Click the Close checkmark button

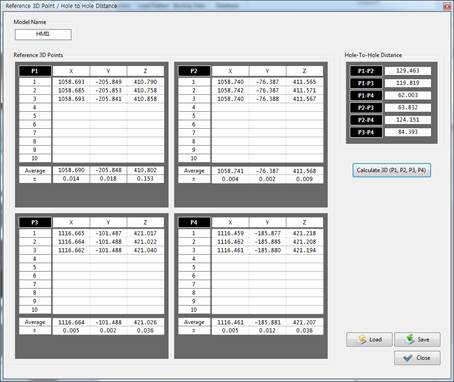click(417, 358)
